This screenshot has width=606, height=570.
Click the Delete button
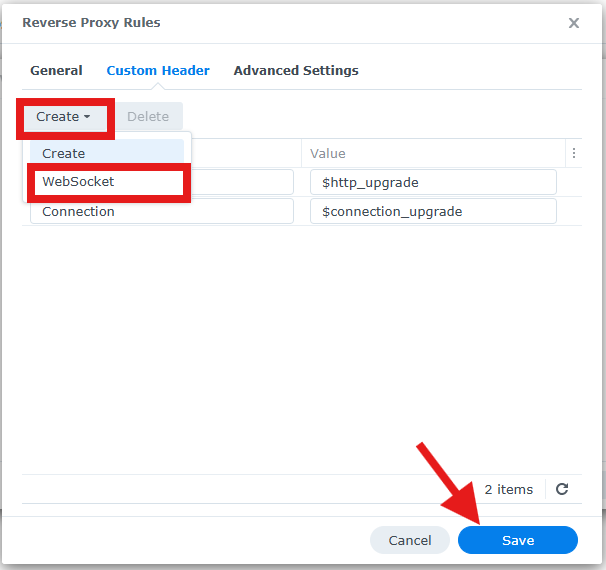click(149, 117)
